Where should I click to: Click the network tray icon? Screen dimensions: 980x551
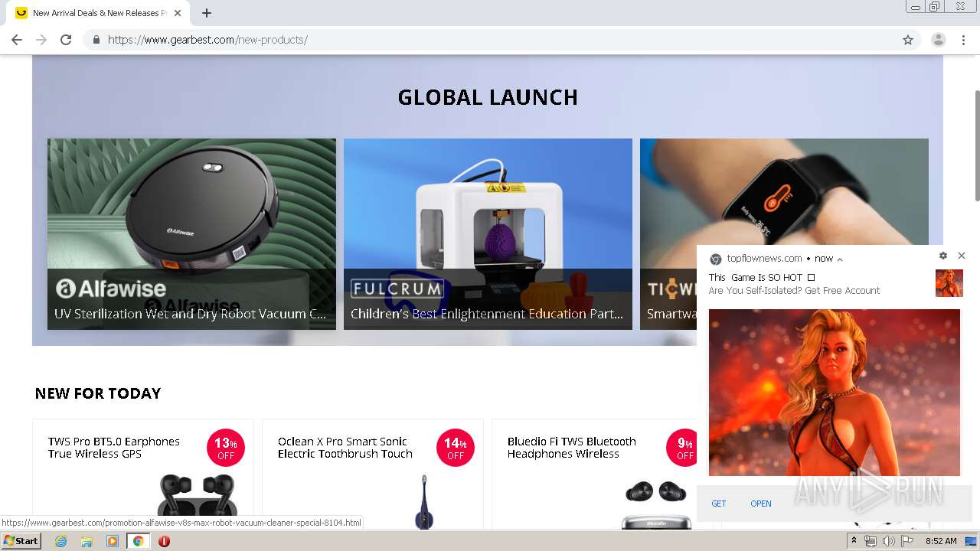click(x=870, y=541)
